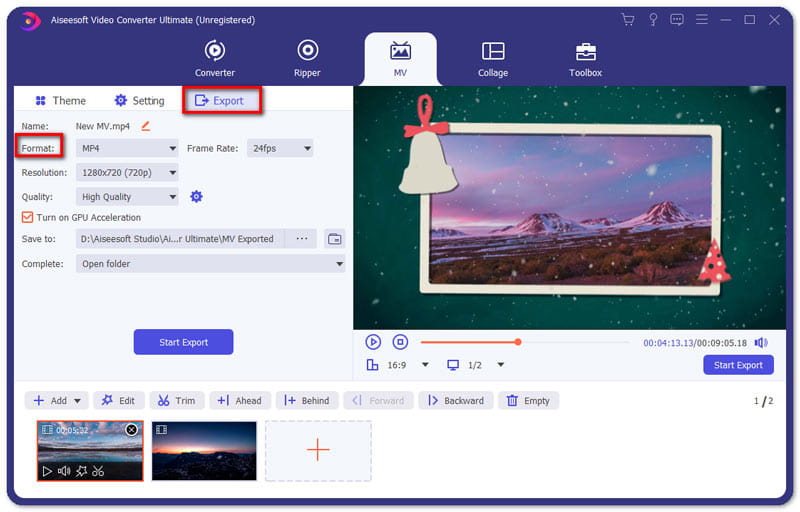The height and width of the screenshot is (512, 800).
Task: Open the Toolbox module
Action: pos(585,59)
